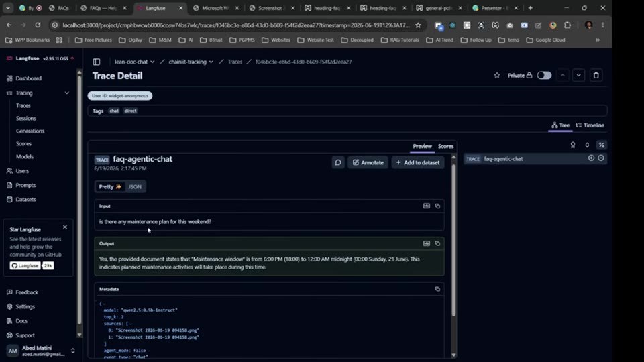The image size is (644, 362).
Task: Copy the Metadata JSON
Action: [437, 289]
